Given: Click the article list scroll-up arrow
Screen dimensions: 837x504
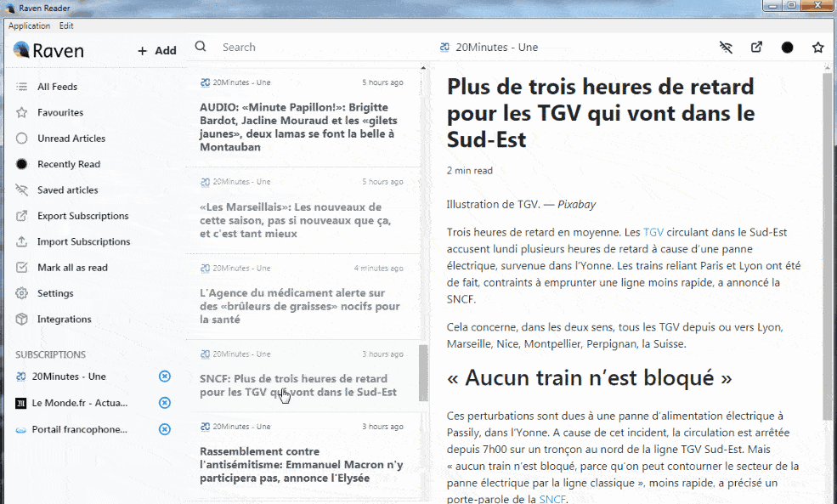Looking at the screenshot, I should pos(423,68).
